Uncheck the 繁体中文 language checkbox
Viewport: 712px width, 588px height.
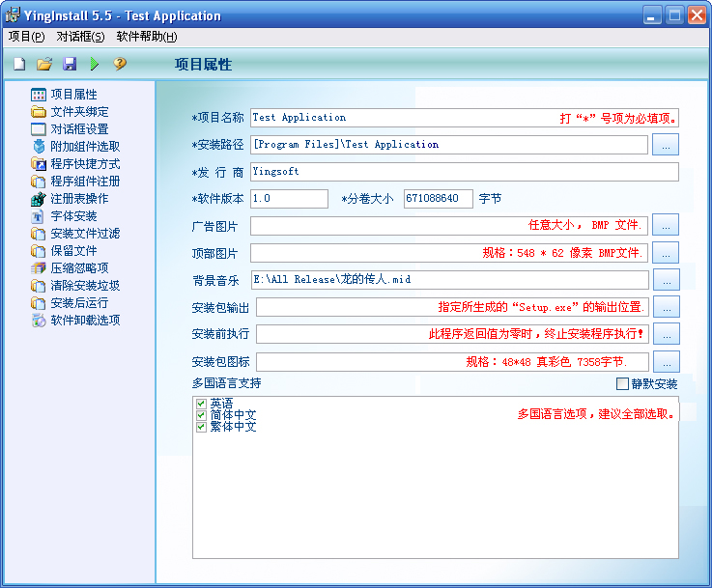[x=201, y=427]
